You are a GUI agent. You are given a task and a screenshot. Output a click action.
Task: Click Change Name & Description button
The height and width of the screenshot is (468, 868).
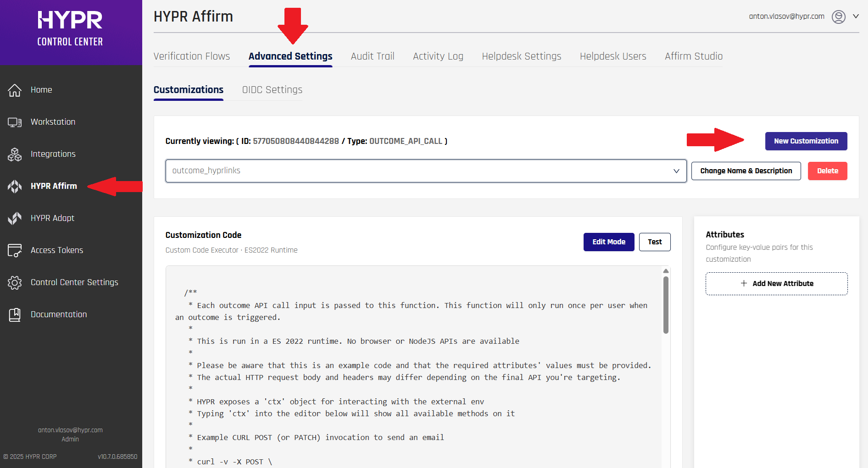pos(746,171)
